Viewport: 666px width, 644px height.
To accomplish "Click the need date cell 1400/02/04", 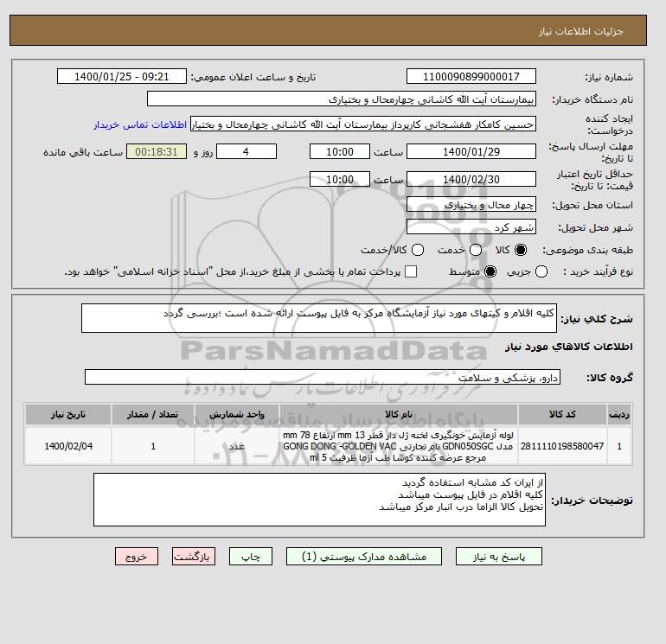I will 68,446.
